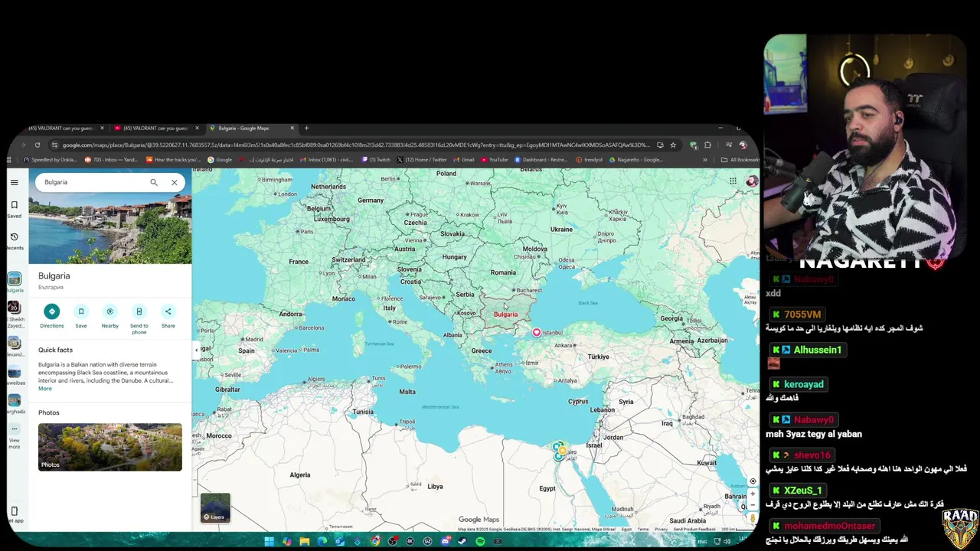Open the Gmail bookmark
The image size is (980, 551).
pos(465,160)
